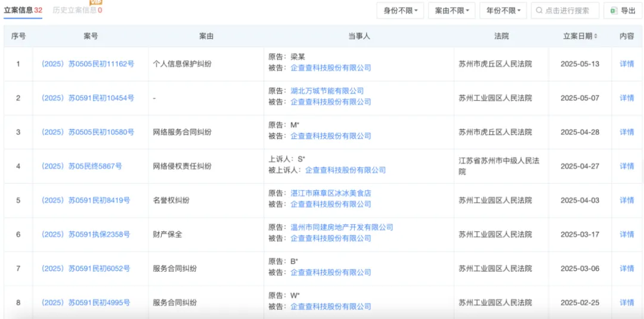Open case number (2025)苏0505民初10580号

[88, 132]
